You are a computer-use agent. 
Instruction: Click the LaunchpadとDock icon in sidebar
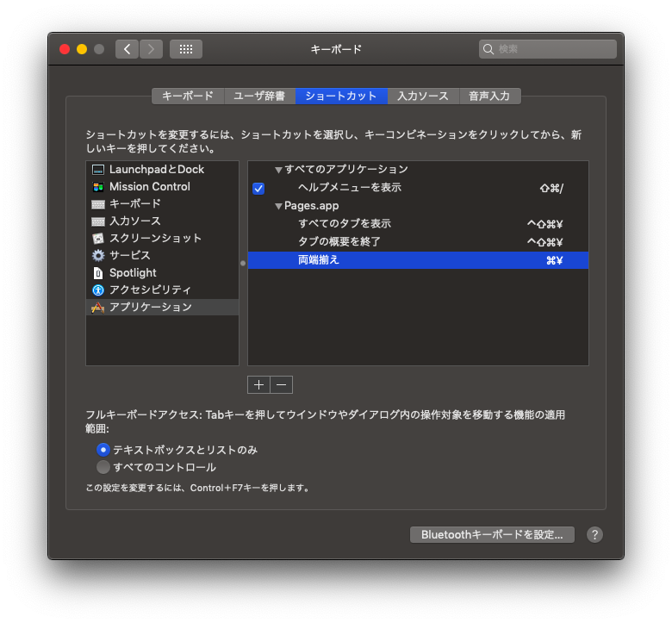(97, 170)
